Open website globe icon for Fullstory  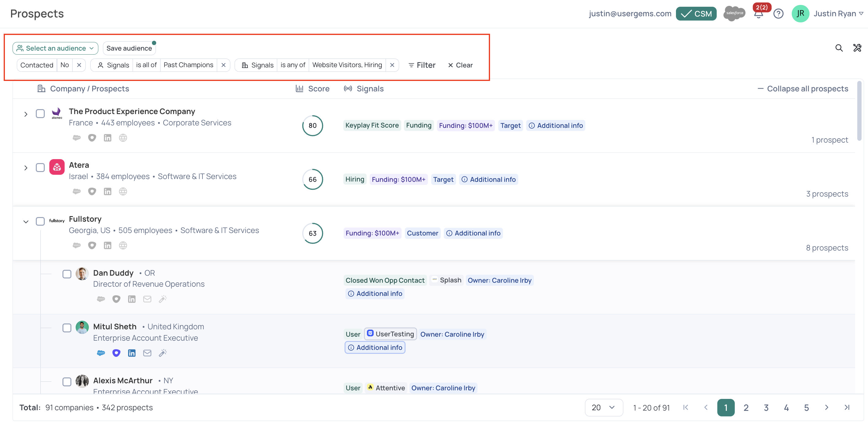123,245
